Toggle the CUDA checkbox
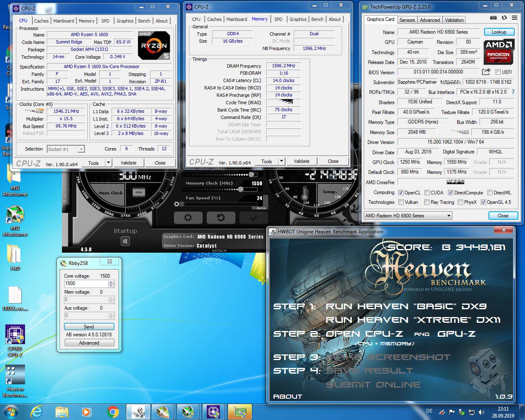The image size is (525, 420). (x=427, y=192)
